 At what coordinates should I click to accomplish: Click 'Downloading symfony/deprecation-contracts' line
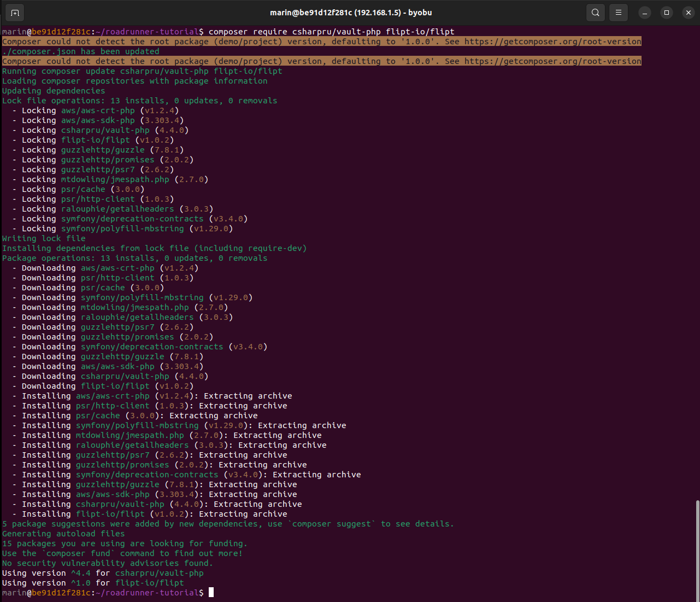click(x=140, y=347)
